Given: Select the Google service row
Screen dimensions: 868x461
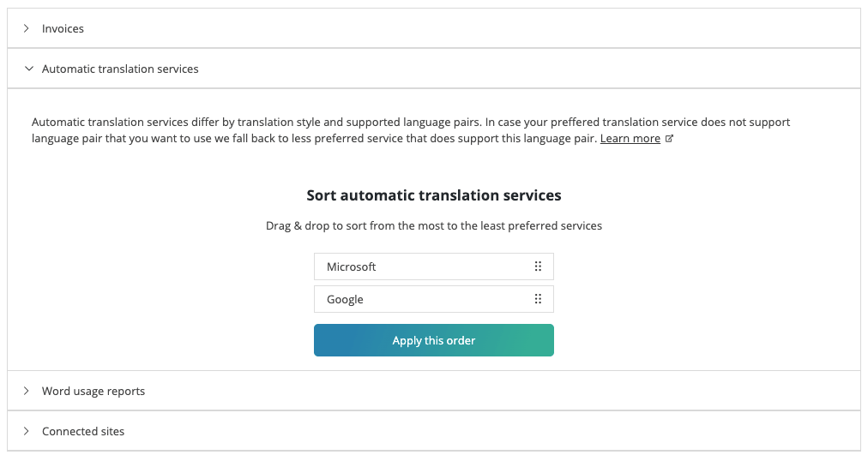Looking at the screenshot, I should pyautogui.click(x=433, y=299).
